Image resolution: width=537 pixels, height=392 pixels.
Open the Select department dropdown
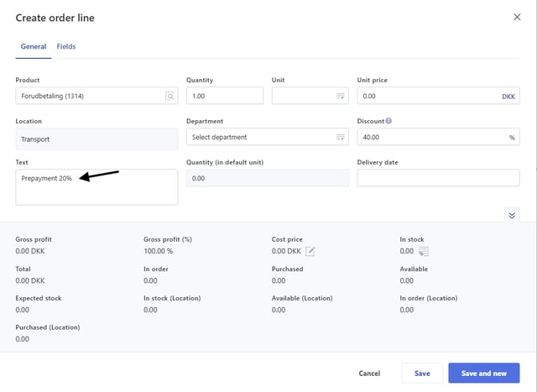(260, 138)
